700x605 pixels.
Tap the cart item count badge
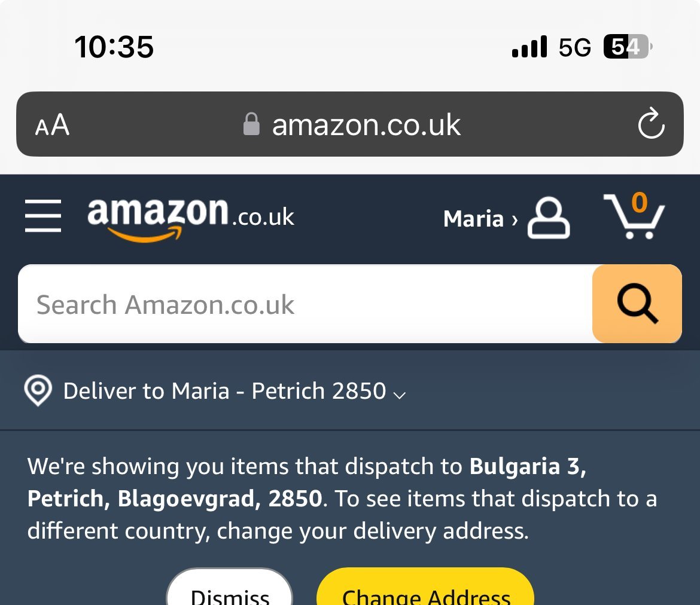(x=640, y=203)
